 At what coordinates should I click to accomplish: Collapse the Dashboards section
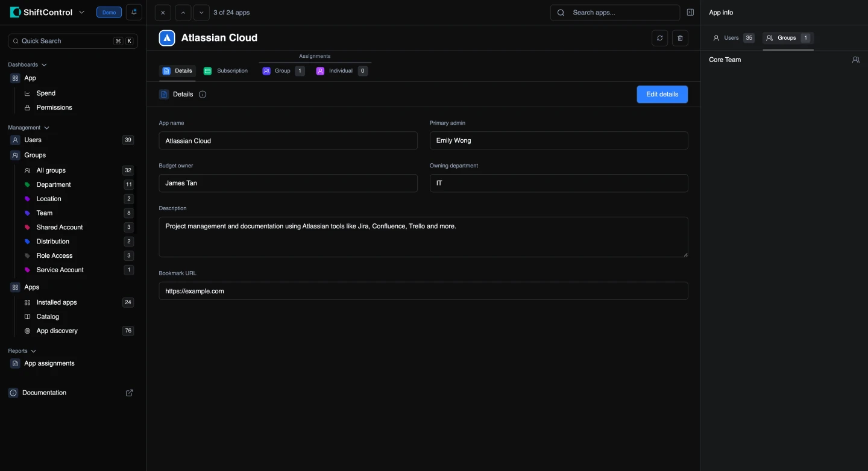tap(27, 64)
